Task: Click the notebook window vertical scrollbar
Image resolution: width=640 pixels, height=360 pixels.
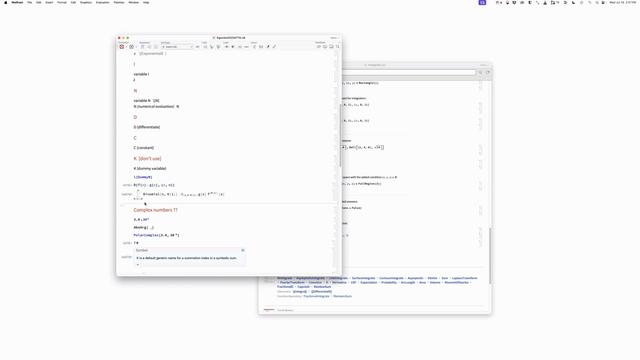Action: click(x=340, y=135)
